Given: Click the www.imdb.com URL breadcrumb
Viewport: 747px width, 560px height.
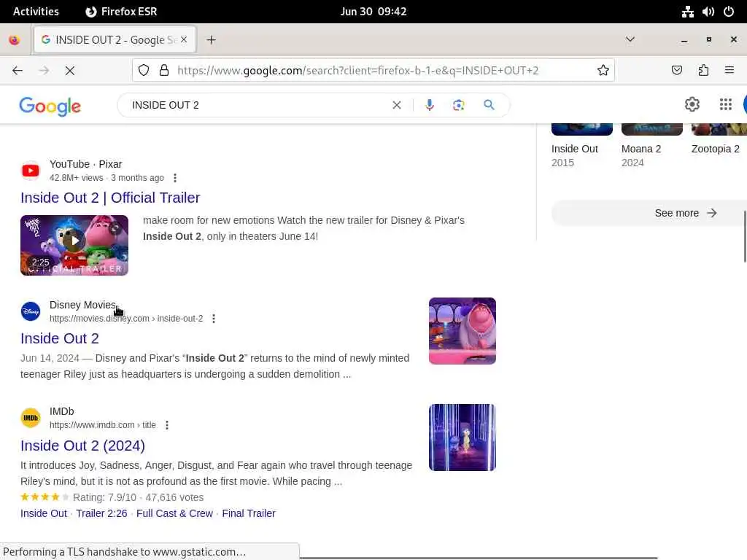Looking at the screenshot, I should coord(102,425).
